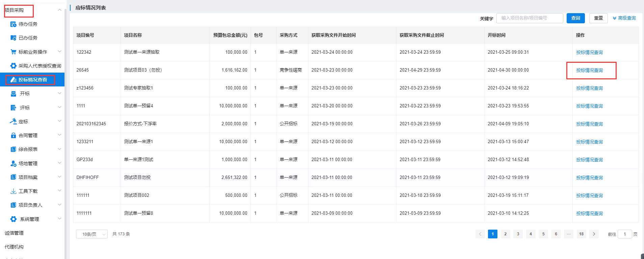Viewport: 644px width, 259px height.
Task: Click the 重置 reset button
Action: [598, 18]
